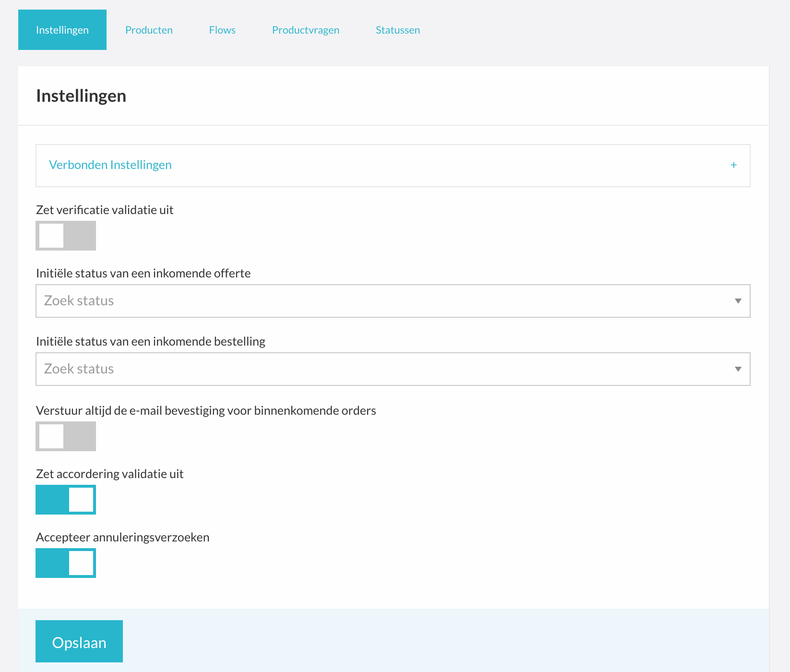This screenshot has height=672, width=790.
Task: Click label Verstuur altijd de e-mail bevestiging
Action: (x=206, y=410)
